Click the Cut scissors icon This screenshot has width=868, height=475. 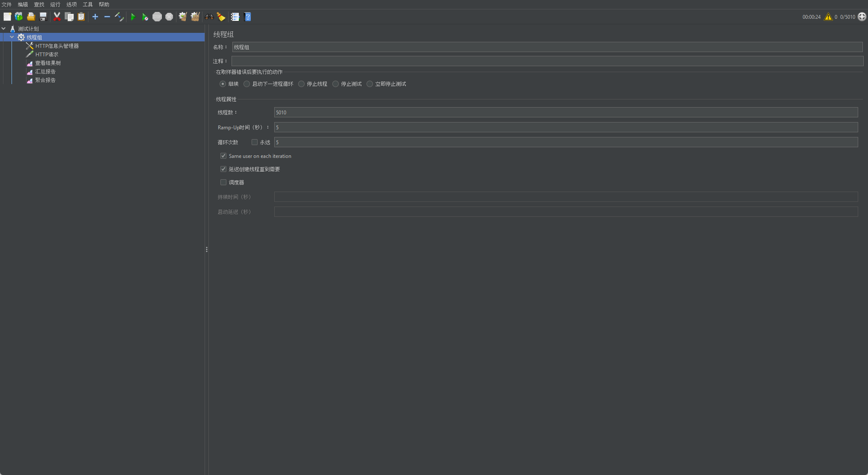57,17
